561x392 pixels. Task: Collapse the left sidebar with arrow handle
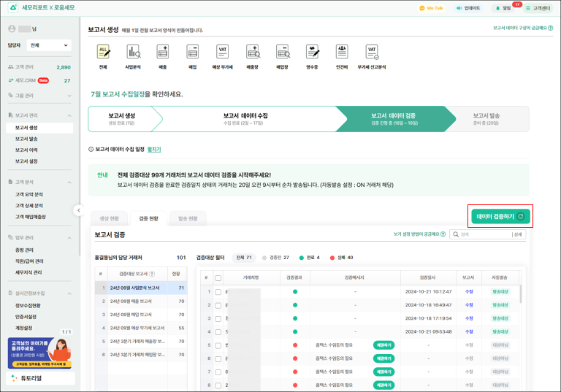click(x=78, y=210)
